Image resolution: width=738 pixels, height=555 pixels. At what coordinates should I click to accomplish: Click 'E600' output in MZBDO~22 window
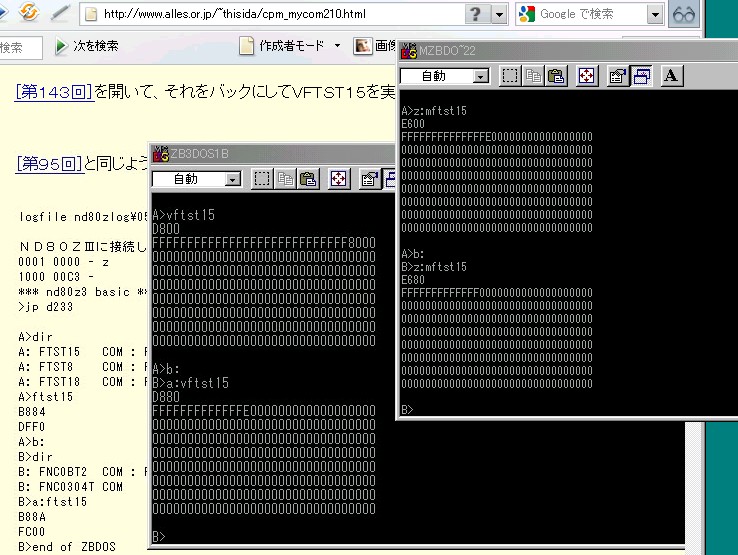coord(413,124)
